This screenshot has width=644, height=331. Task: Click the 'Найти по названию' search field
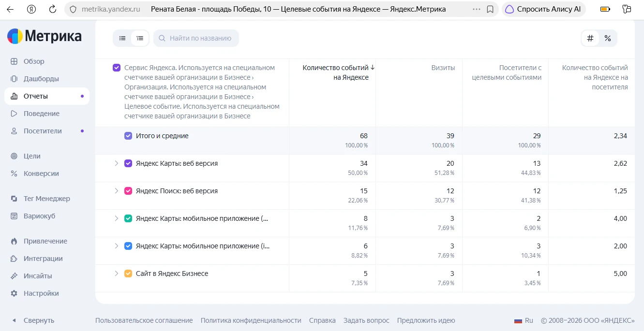(196, 38)
